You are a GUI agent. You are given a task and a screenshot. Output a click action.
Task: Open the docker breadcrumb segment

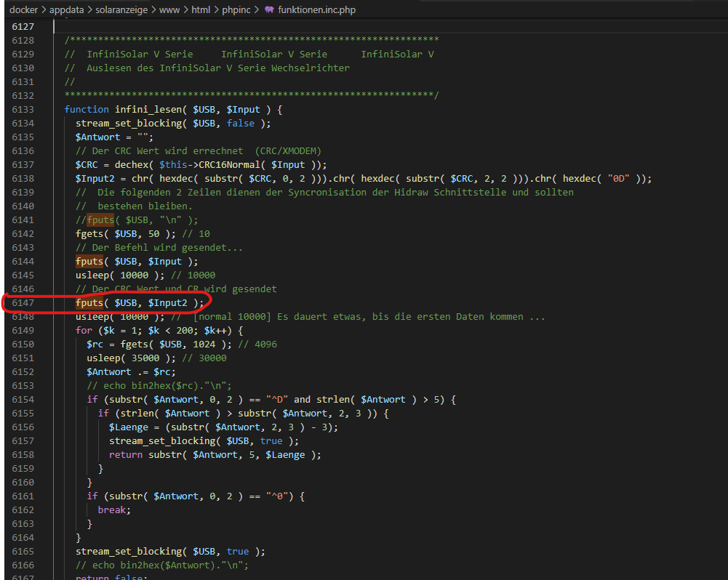point(23,9)
